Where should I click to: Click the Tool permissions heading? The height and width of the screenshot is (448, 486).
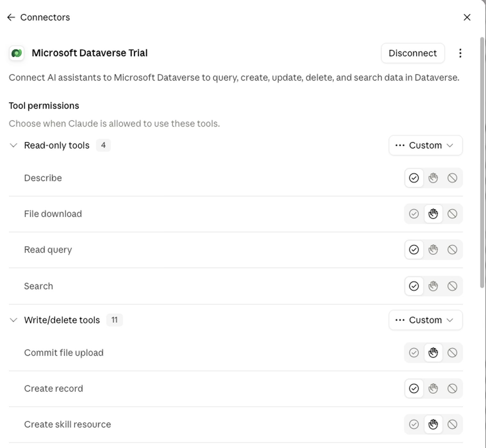(x=44, y=106)
